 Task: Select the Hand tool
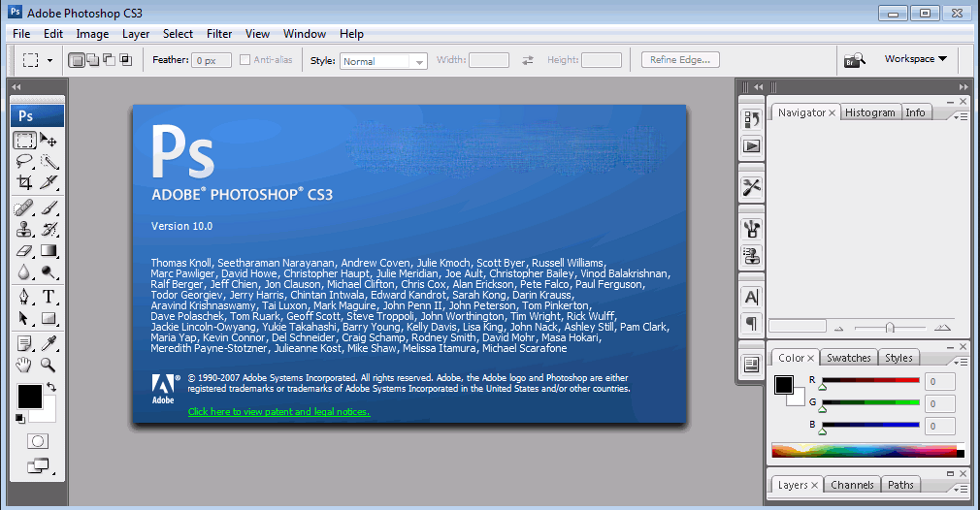pos(25,365)
